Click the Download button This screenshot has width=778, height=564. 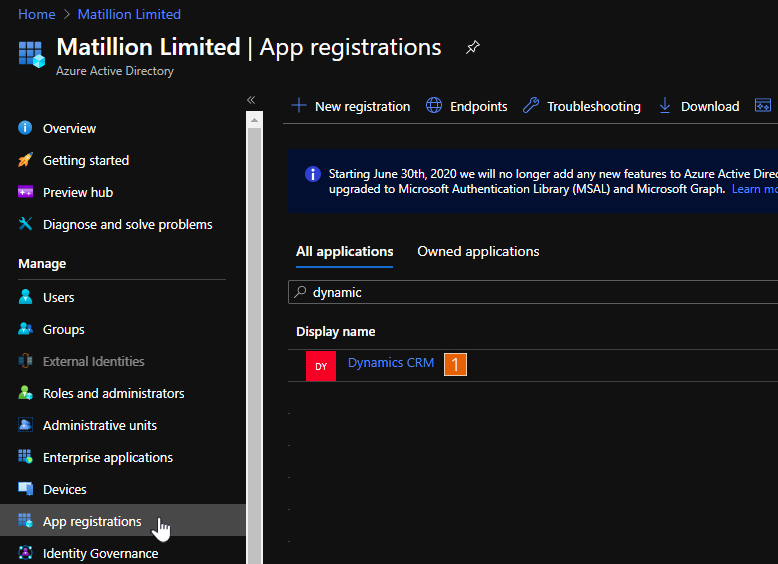tap(699, 106)
